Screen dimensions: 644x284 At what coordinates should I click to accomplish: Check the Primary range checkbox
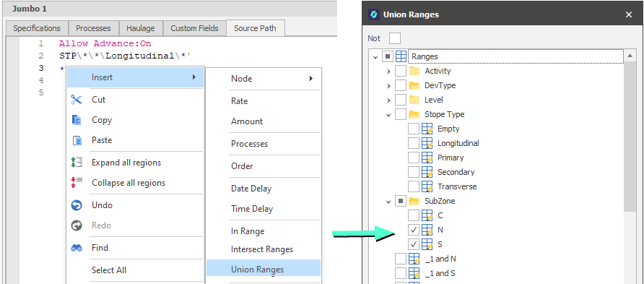click(414, 158)
